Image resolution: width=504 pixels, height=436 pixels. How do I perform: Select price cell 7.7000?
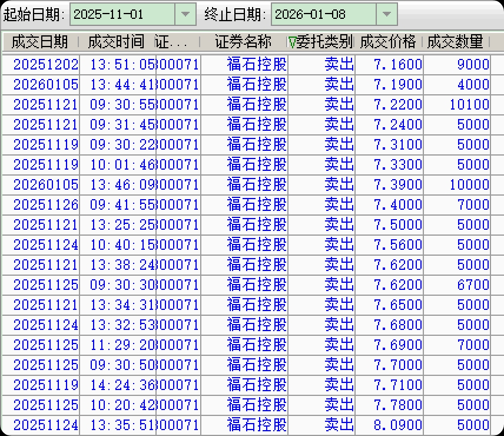click(x=389, y=365)
